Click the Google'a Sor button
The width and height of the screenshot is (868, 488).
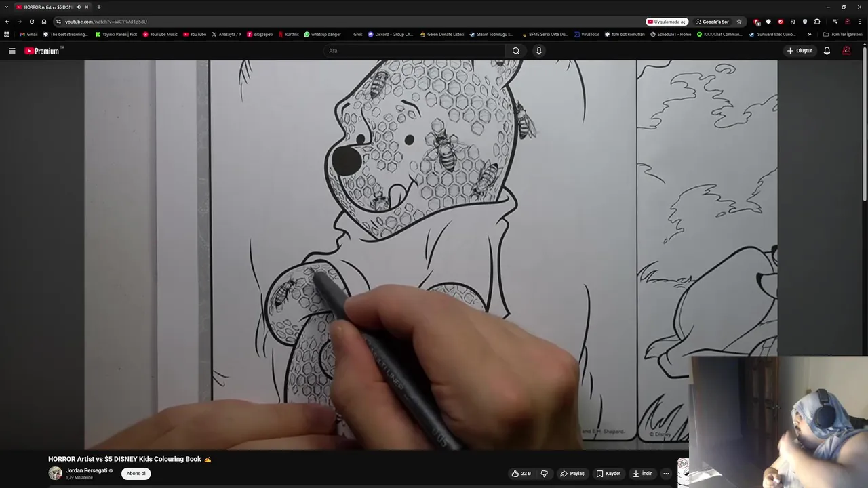(x=712, y=22)
